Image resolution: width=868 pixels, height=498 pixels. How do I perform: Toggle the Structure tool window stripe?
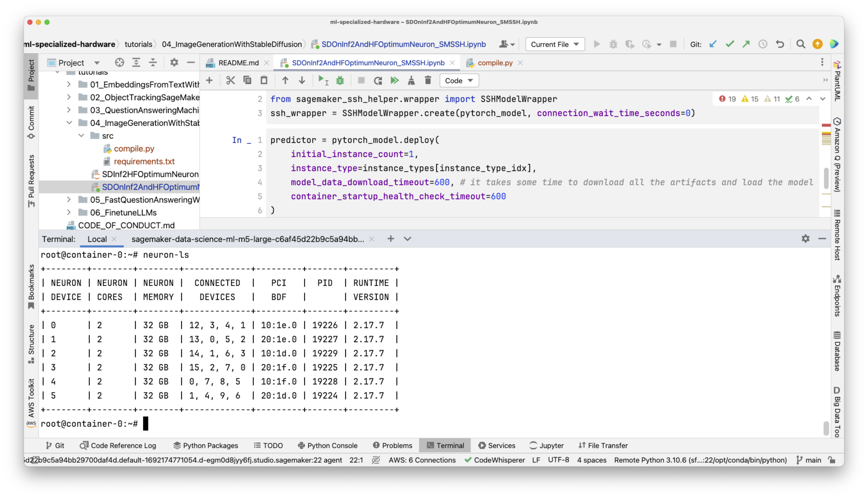(x=31, y=343)
